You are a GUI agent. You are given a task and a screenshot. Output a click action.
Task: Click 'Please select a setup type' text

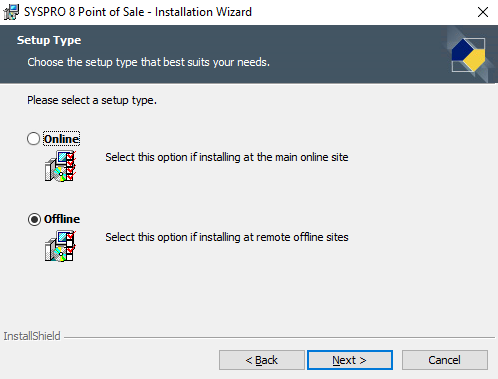92,100
